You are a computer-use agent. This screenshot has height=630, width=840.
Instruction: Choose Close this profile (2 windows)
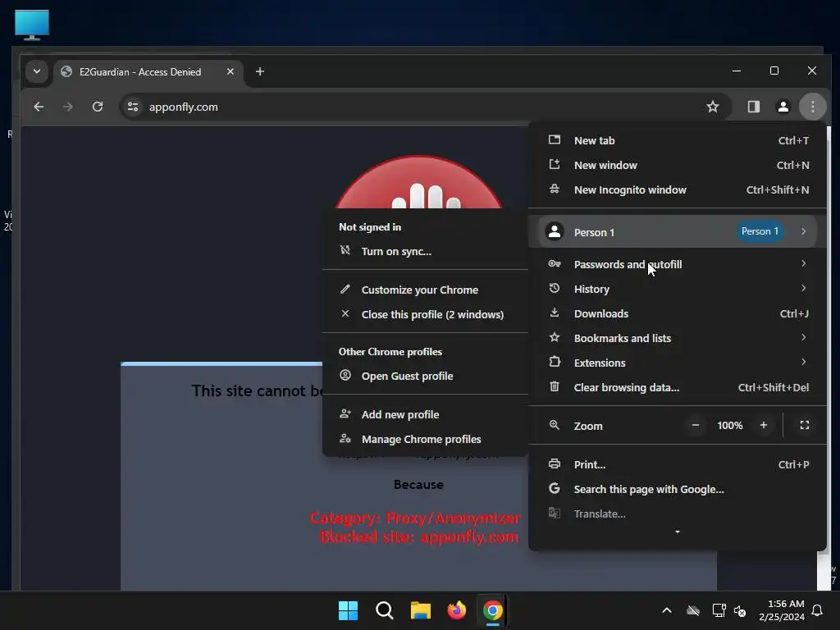click(426, 314)
